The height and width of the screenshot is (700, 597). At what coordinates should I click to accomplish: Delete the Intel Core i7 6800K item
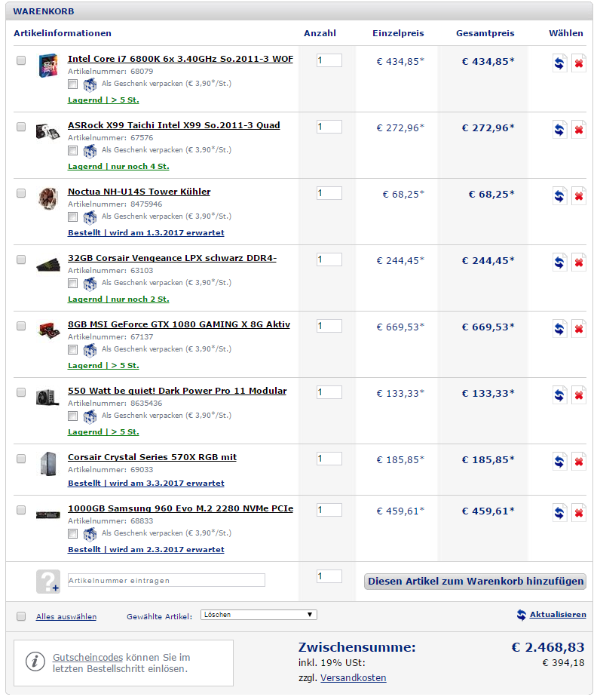(x=579, y=63)
